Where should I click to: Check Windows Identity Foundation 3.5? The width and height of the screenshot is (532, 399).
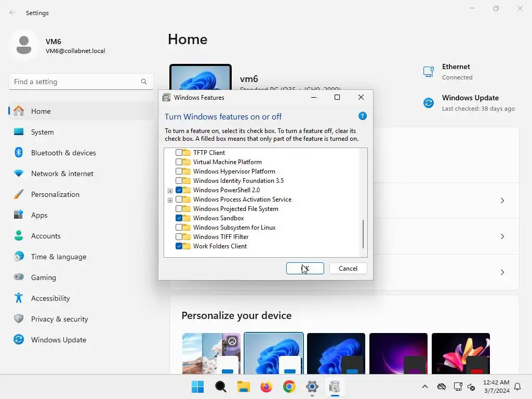179,180
